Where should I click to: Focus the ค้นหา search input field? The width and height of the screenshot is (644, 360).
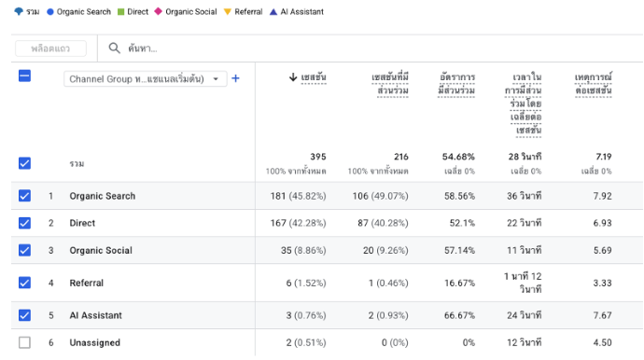143,48
